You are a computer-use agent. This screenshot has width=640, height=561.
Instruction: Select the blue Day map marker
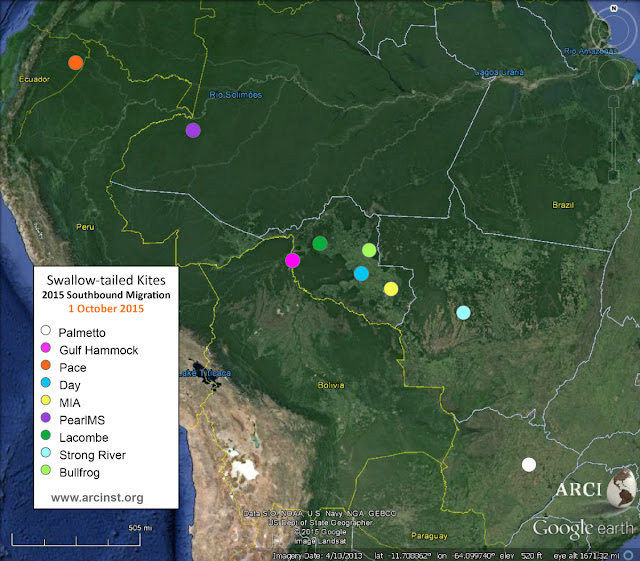361,274
